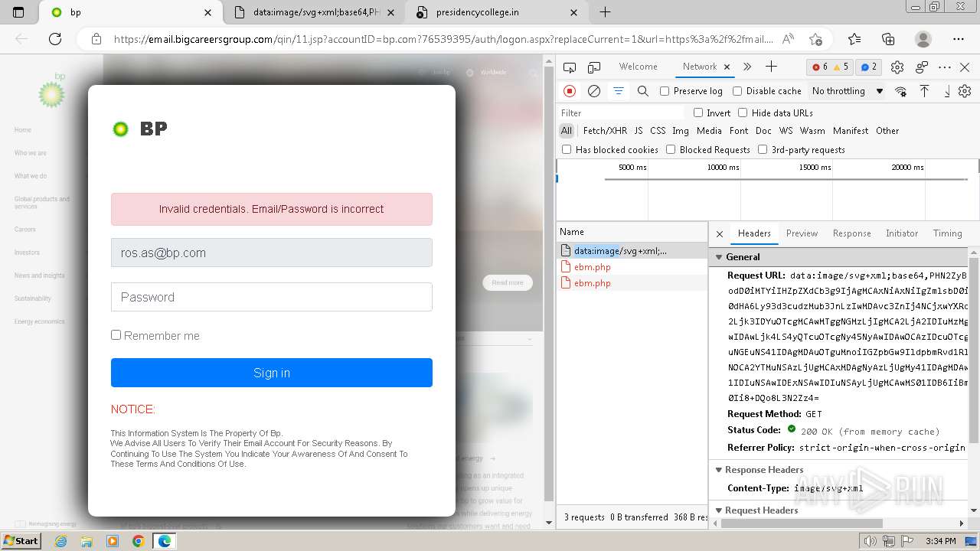Click the details pane horizontal scrollbar
980x551 pixels.
[x=802, y=523]
